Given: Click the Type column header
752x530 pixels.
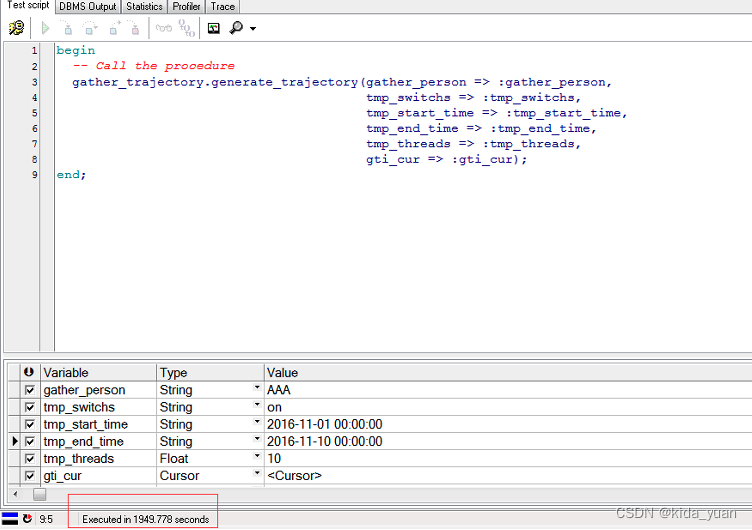Looking at the screenshot, I should click(210, 373).
